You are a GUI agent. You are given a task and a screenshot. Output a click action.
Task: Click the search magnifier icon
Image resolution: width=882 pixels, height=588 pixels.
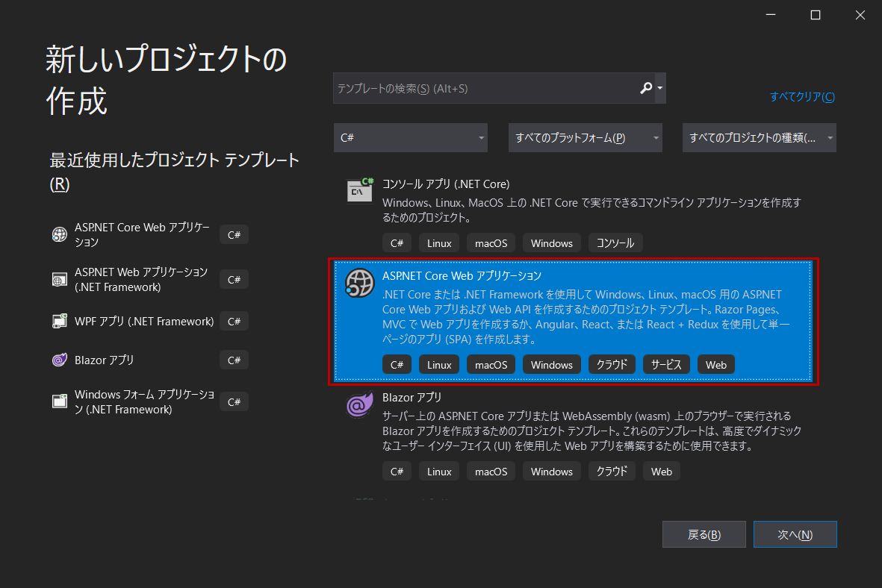click(646, 88)
